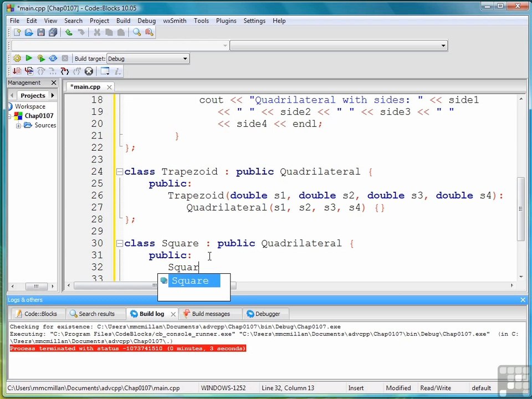Click the Abort build icon
Image resolution: width=532 pixels, height=399 pixels.
click(65, 58)
